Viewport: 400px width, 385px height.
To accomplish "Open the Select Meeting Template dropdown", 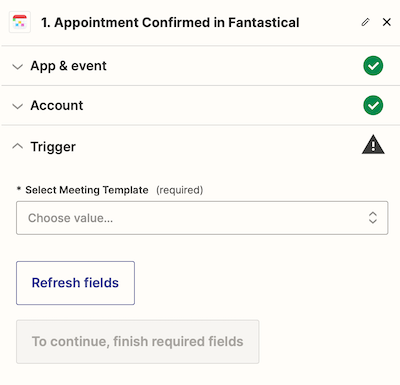I will tap(202, 218).
